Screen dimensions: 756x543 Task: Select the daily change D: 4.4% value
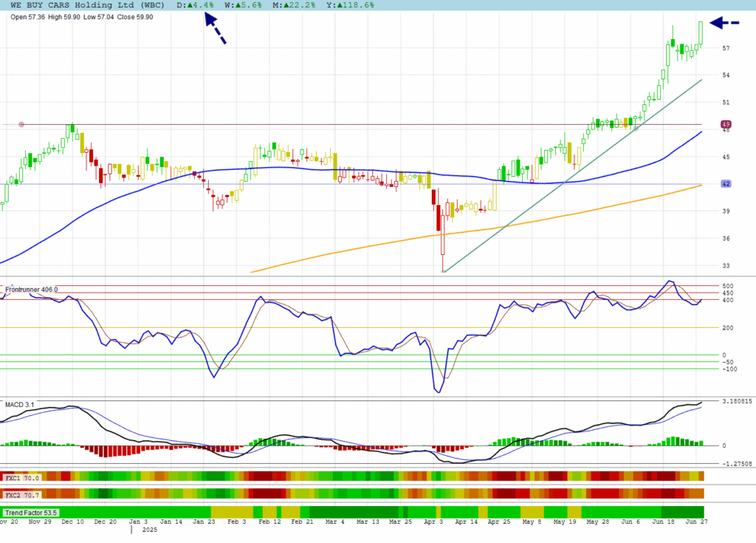(x=195, y=5)
